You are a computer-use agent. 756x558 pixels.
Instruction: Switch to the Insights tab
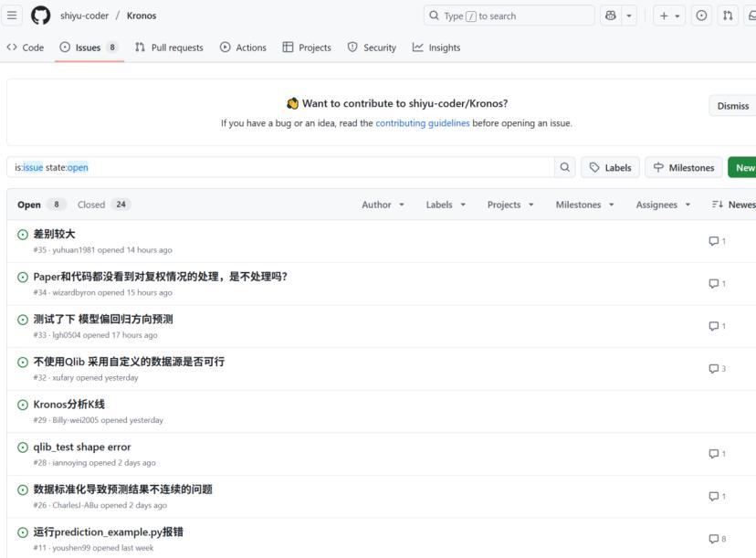coord(436,47)
